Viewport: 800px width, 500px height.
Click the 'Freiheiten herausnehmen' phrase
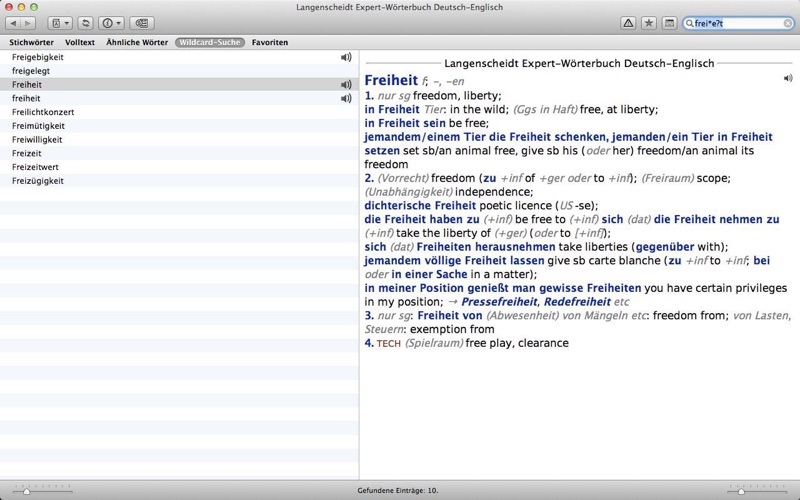pyautogui.click(x=486, y=247)
